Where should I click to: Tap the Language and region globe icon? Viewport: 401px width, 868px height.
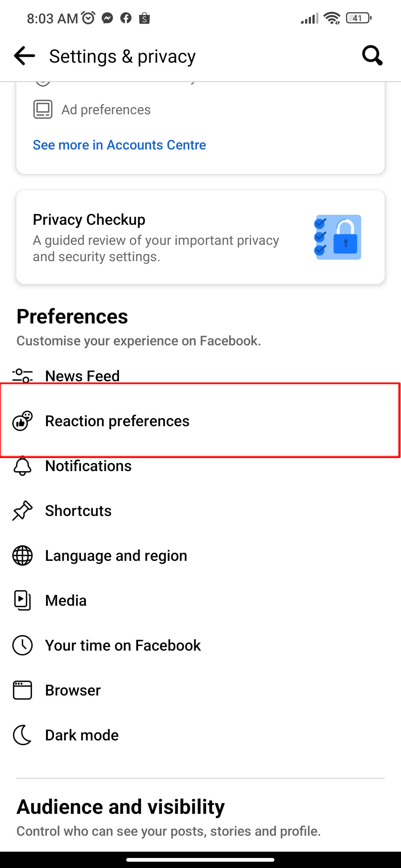tap(23, 556)
